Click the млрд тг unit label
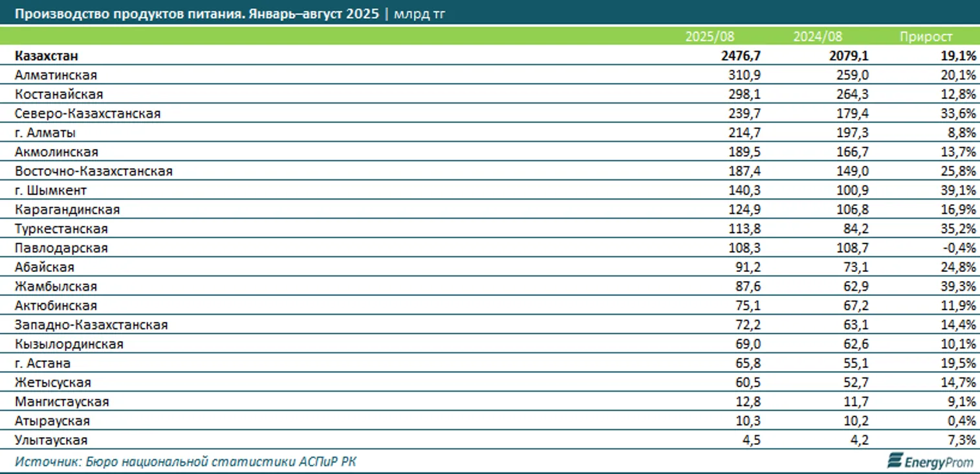980x474 pixels. pos(419,14)
